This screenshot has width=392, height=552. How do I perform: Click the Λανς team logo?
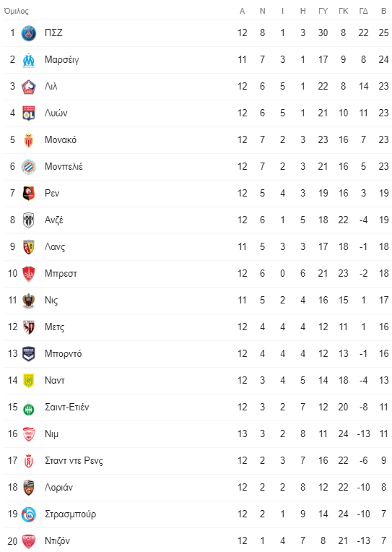28,247
